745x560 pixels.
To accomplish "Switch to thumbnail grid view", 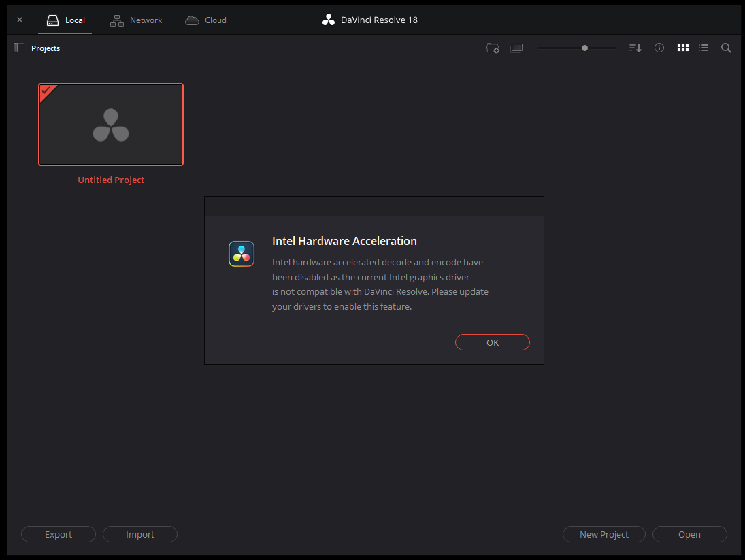I will (683, 48).
